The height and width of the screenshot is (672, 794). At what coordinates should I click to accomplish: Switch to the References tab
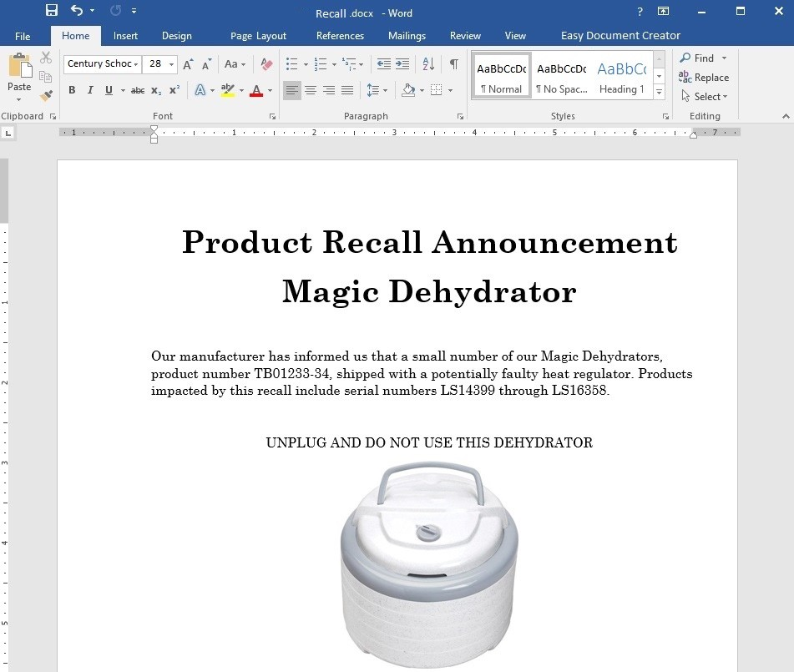340,36
